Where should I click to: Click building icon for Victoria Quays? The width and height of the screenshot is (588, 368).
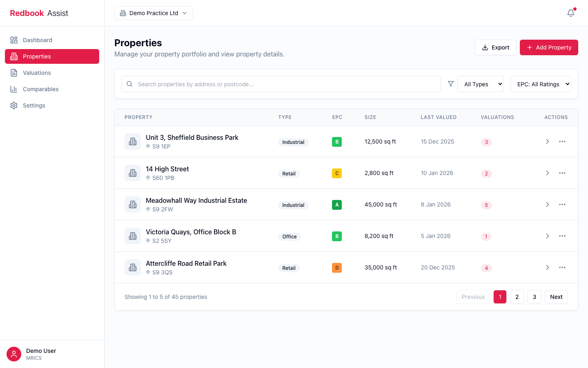133,236
